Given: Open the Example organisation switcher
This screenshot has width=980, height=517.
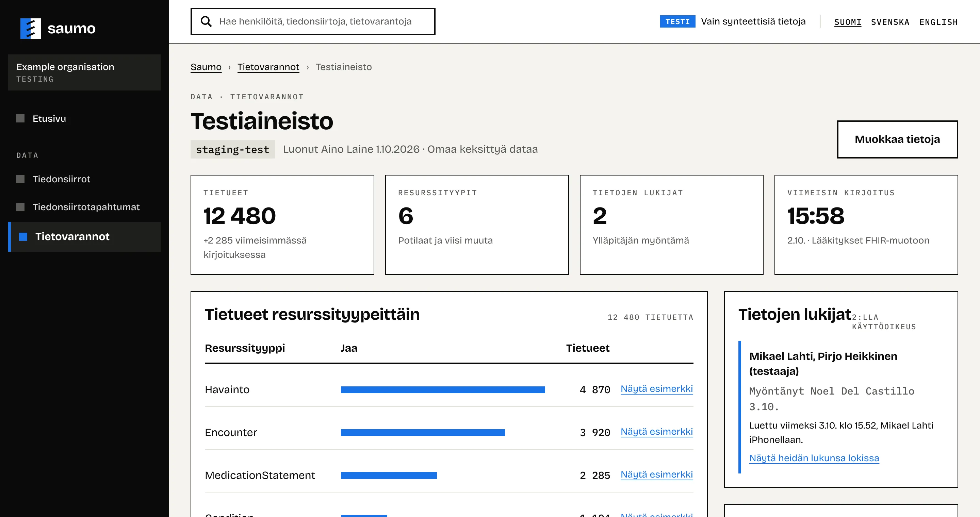Looking at the screenshot, I should [84, 72].
